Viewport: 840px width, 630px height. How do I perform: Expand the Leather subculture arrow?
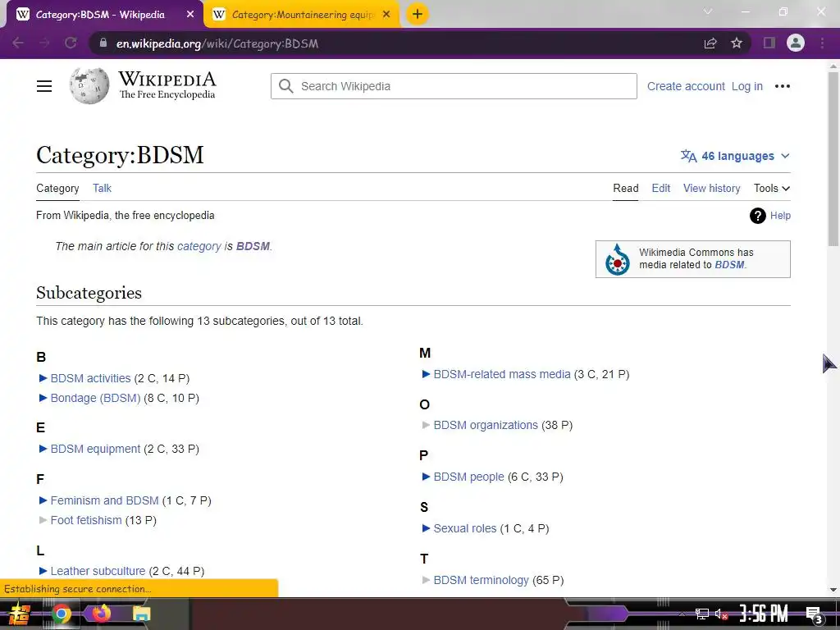[43, 571]
